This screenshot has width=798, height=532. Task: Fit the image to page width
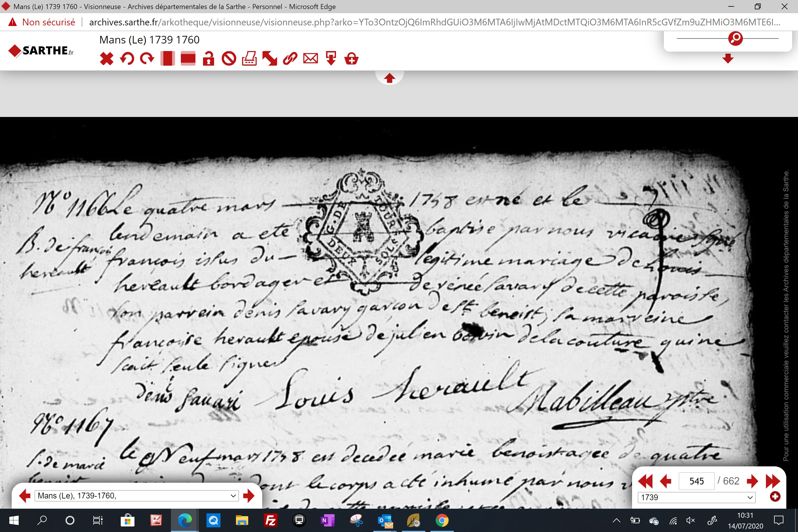(x=188, y=58)
